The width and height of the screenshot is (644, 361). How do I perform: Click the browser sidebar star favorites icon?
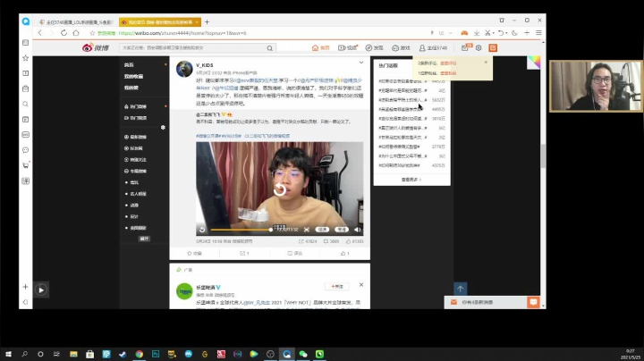click(25, 58)
